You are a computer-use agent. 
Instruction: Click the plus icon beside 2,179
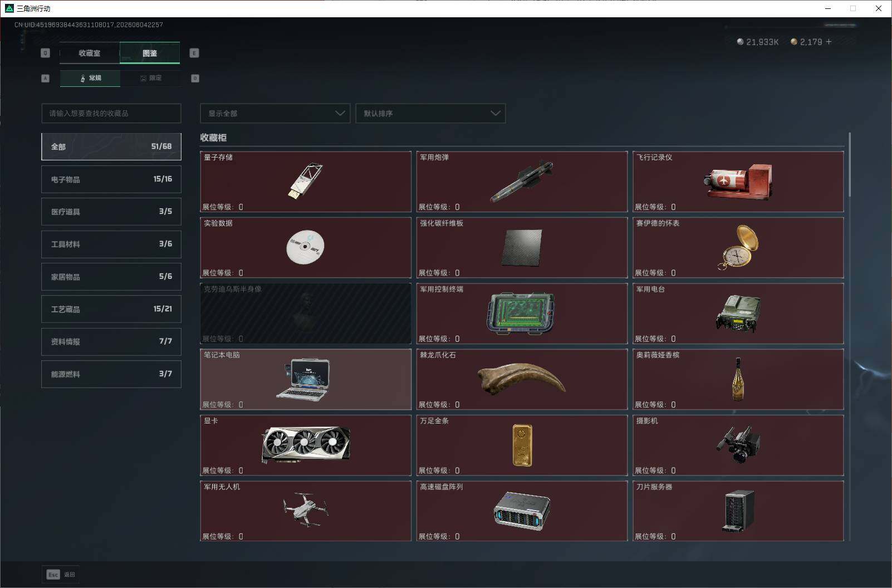coord(829,42)
